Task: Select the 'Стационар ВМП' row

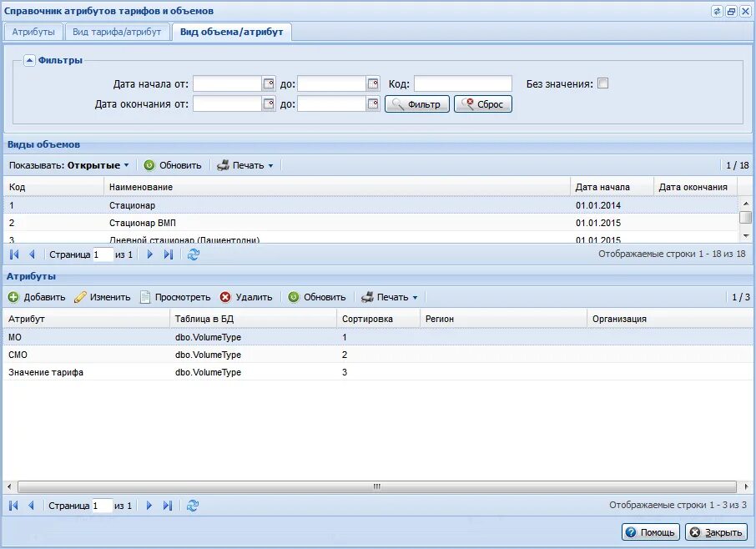Action: [x=371, y=223]
